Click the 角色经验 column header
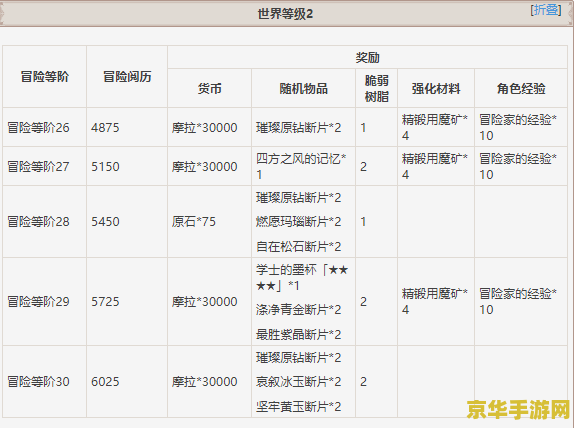 [521, 89]
